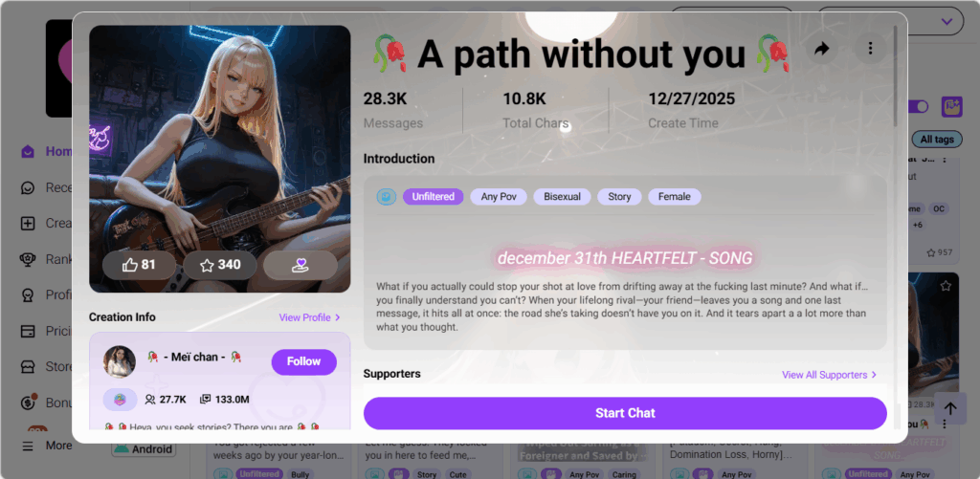
Task: Select the Any Pov tag chip
Action: coord(498,197)
